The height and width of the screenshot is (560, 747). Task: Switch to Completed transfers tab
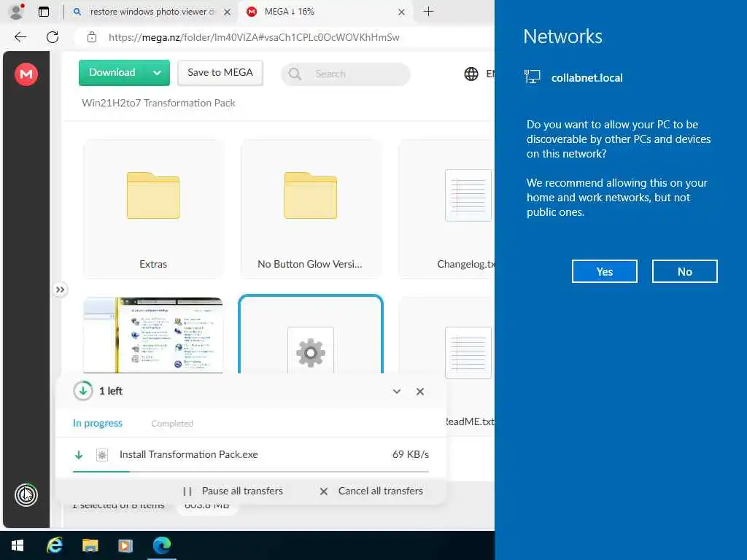tap(172, 424)
